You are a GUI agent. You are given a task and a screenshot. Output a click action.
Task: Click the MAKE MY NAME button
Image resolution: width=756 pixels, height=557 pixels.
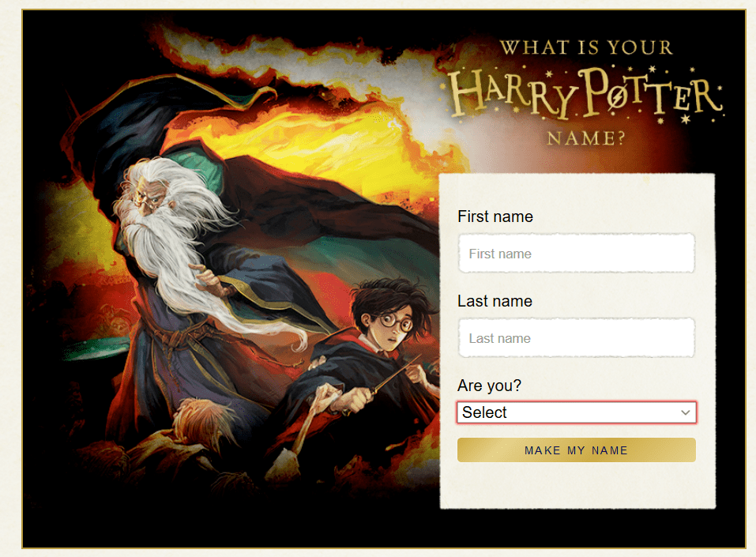576,450
